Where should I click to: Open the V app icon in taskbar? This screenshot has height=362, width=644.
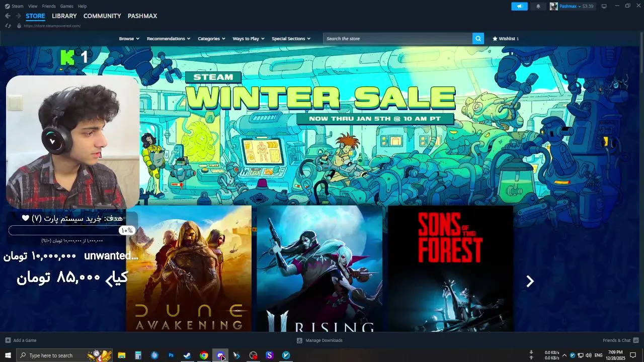tap(286, 355)
